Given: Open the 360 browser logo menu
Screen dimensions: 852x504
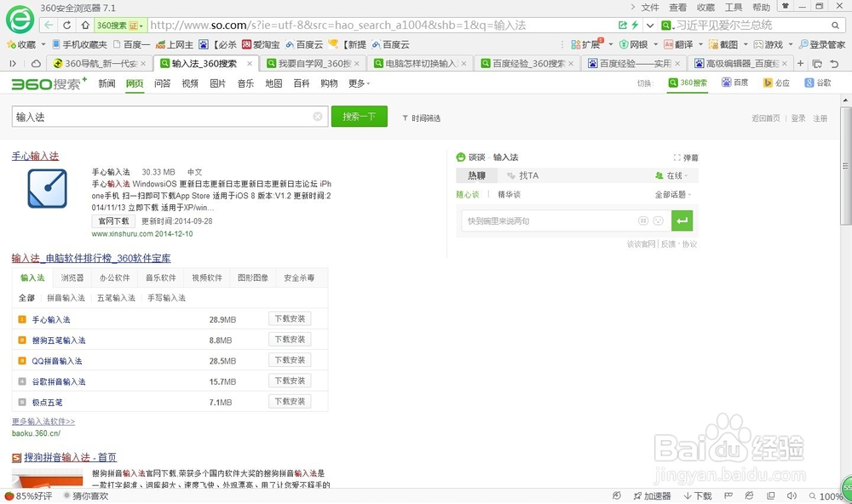Looking at the screenshot, I should (x=20, y=20).
